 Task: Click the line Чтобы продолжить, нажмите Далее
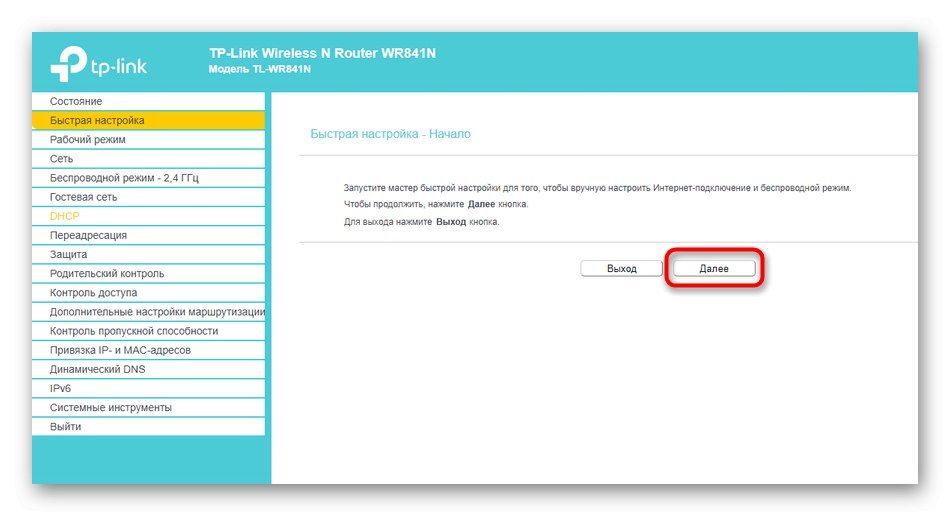click(436, 204)
